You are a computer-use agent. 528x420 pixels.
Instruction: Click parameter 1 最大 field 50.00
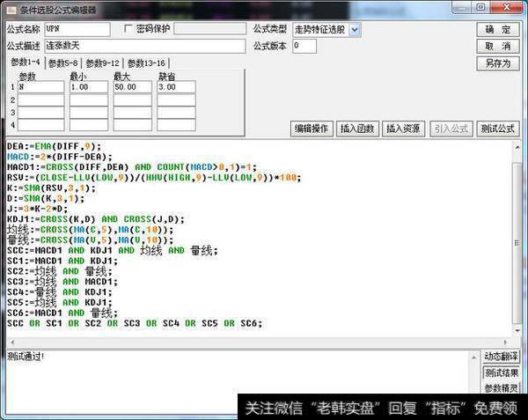(x=132, y=87)
